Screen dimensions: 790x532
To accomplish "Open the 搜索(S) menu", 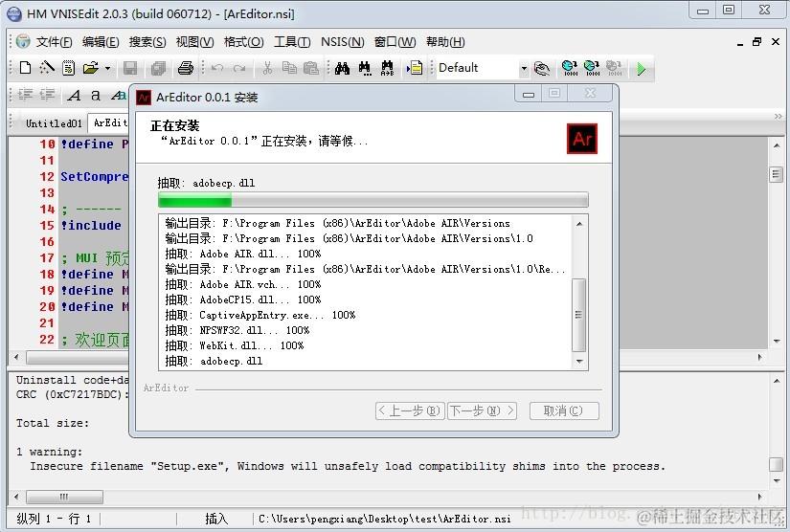I will click(x=147, y=42).
